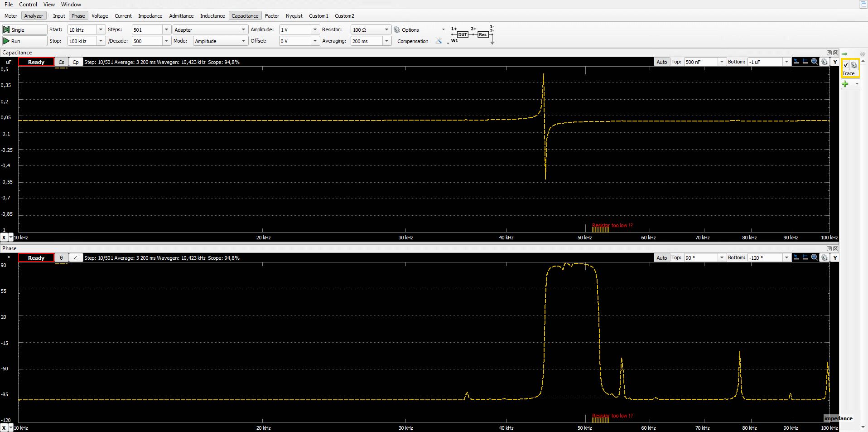Toggle Capacitance view in toolbar

coord(245,16)
